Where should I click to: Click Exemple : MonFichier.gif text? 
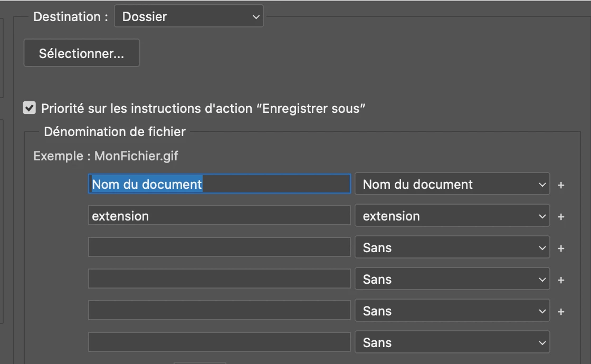(x=106, y=156)
